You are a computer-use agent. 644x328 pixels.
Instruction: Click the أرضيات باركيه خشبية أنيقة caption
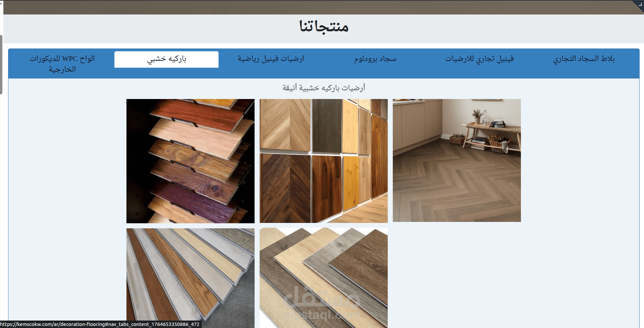point(324,88)
